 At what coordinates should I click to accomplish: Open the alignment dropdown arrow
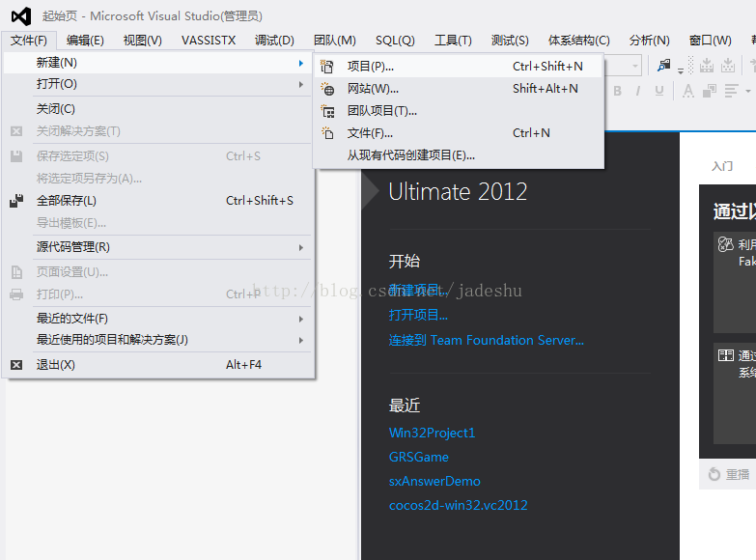pos(748,91)
